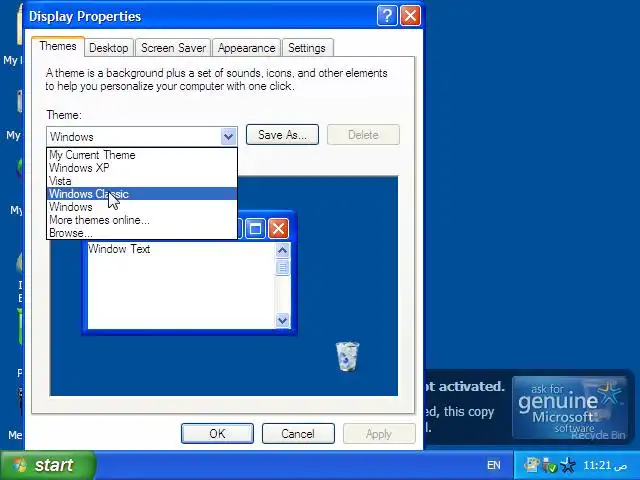The height and width of the screenshot is (480, 640).
Task: Click the Recycle Bin icon in preview
Action: pyautogui.click(x=347, y=357)
